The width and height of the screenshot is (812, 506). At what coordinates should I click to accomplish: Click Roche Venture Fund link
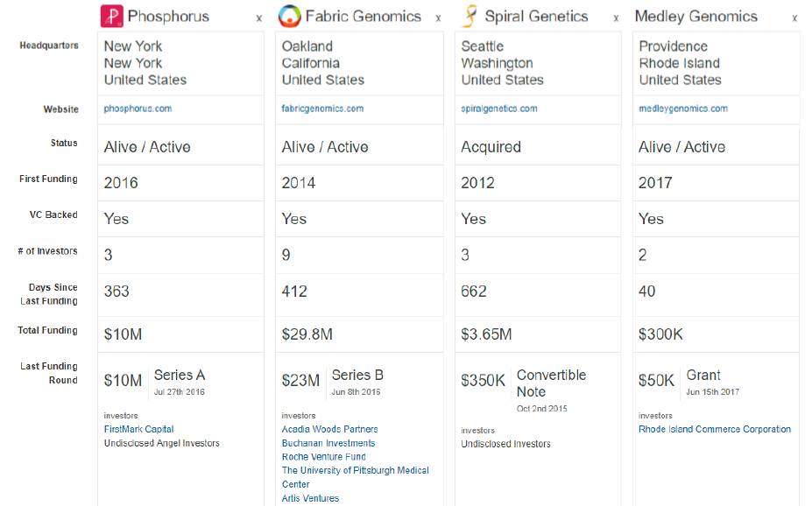pos(323,457)
